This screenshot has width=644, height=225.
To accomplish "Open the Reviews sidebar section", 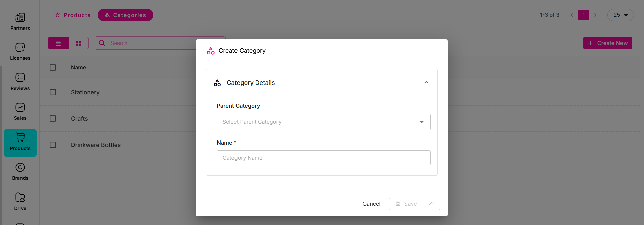I will point(20,81).
